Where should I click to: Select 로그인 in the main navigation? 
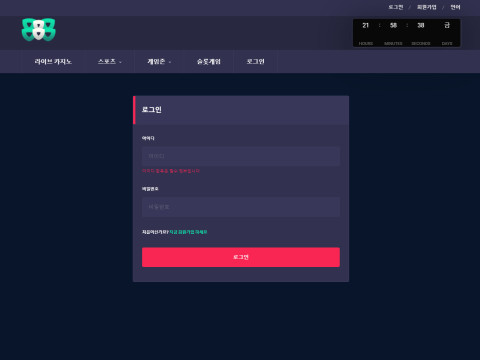click(x=255, y=62)
